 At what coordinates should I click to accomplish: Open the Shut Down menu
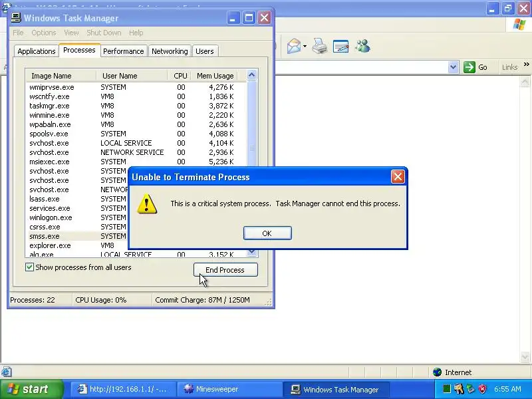104,33
